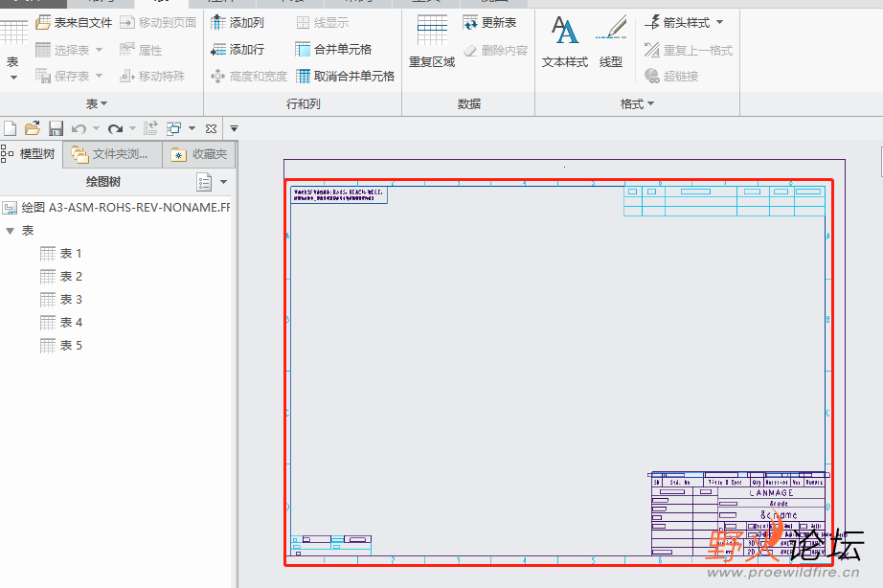Click 添加列 add column
The height and width of the screenshot is (588, 883).
pos(238,23)
